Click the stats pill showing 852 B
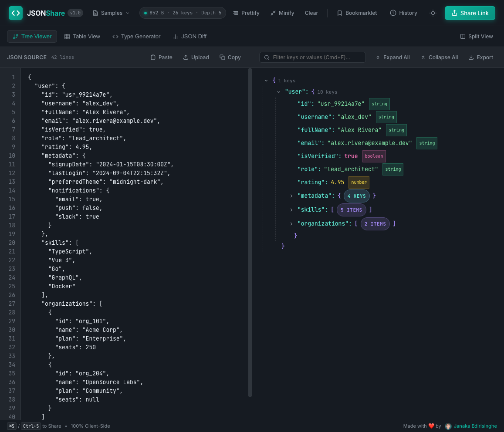504x432 pixels. 183,13
